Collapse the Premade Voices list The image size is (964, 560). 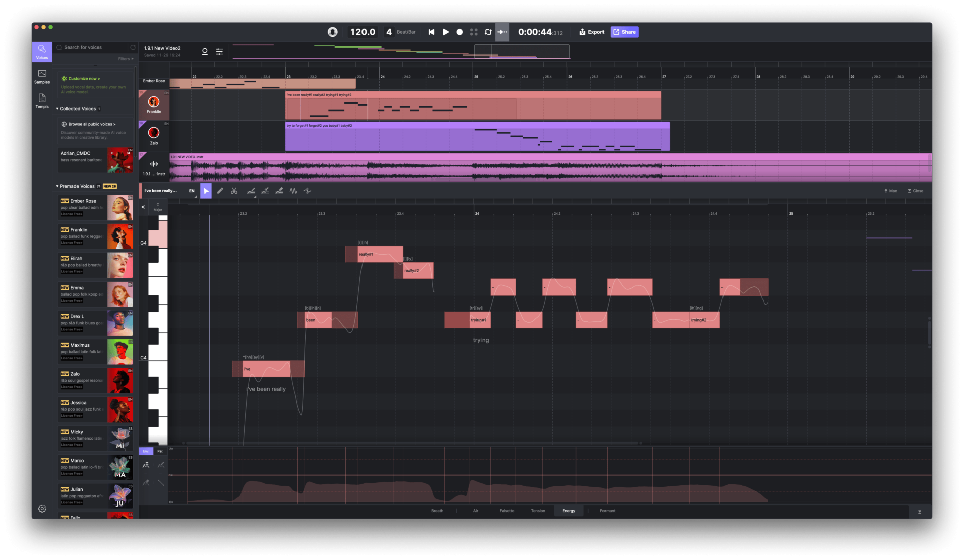pyautogui.click(x=57, y=186)
